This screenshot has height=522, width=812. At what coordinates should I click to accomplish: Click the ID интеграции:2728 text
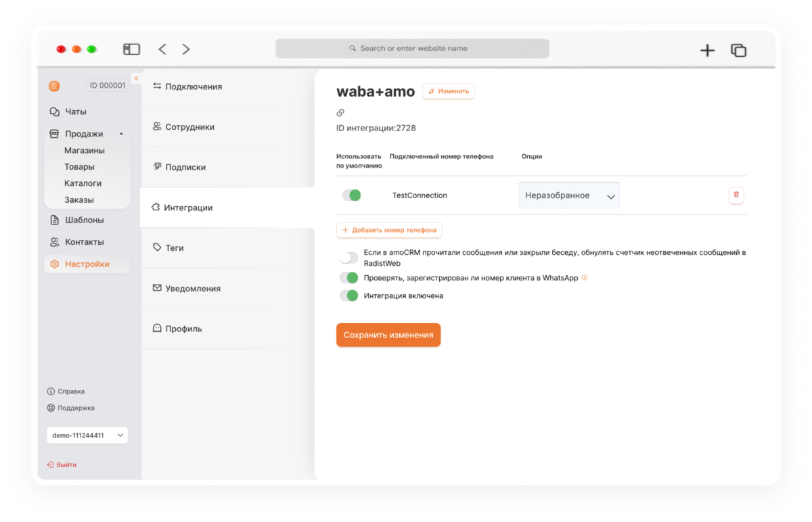tap(376, 128)
